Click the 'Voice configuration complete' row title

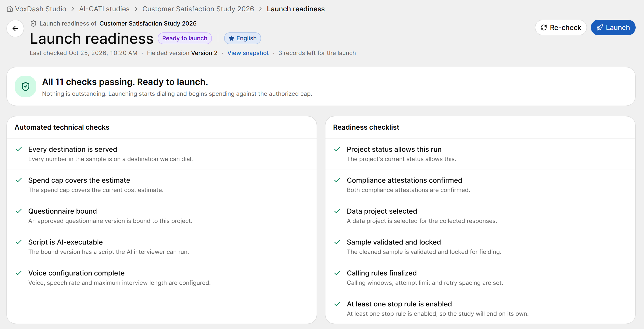(x=76, y=273)
